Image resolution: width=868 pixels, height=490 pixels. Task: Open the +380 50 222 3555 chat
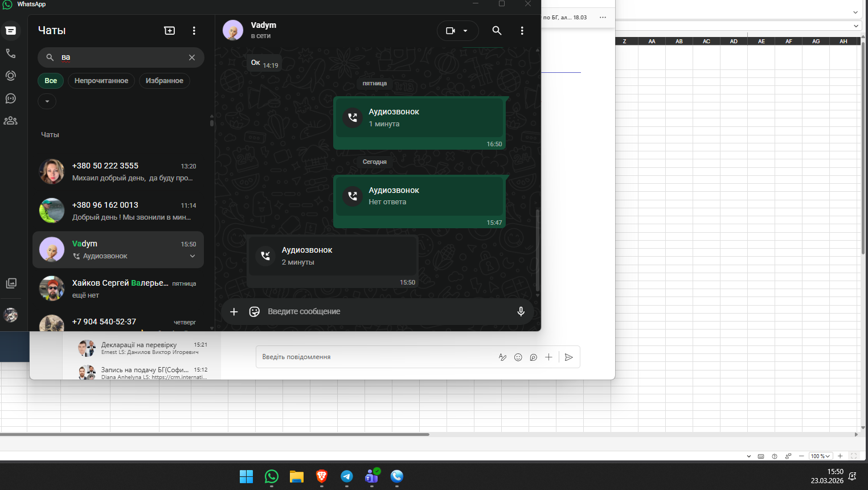tap(118, 172)
